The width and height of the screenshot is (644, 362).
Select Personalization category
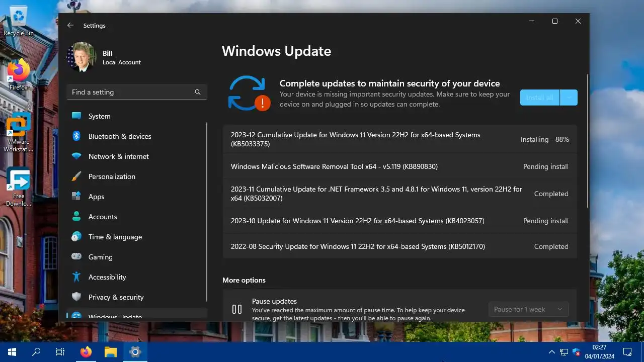(x=136, y=176)
